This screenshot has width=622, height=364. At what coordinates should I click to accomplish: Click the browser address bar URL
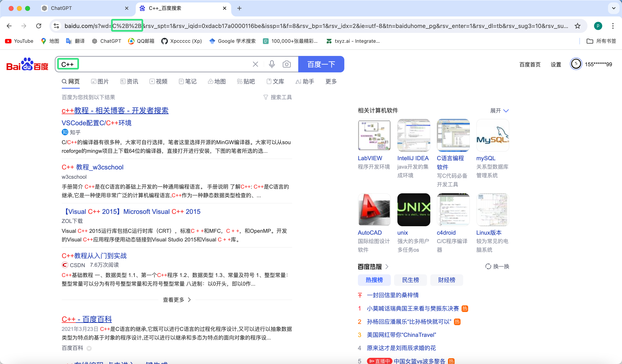point(316,26)
